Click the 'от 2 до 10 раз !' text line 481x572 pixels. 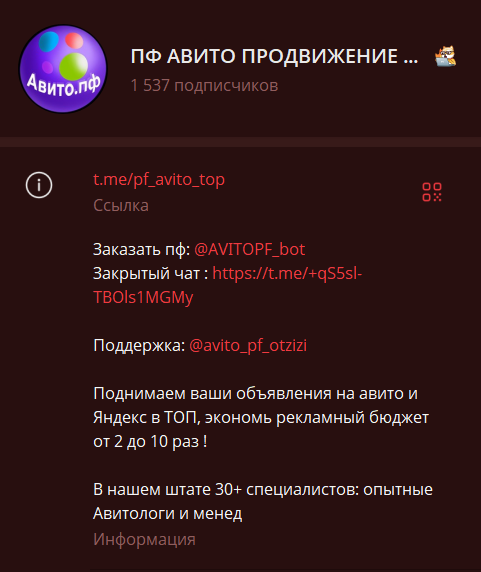coord(150,441)
